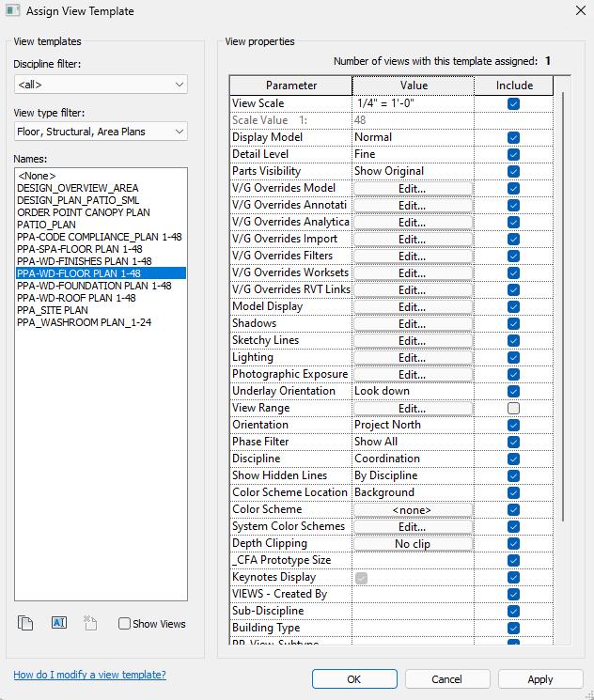Click the Rename view template icon
594x700 pixels.
(x=59, y=622)
